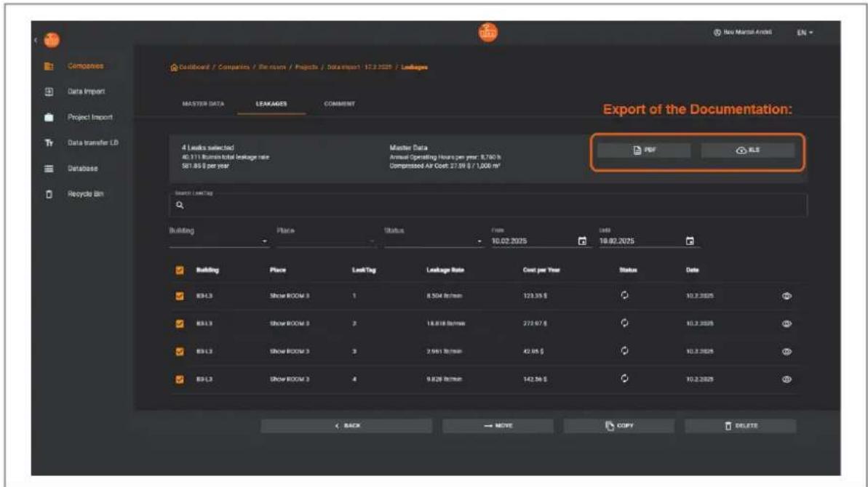
Task: Click the status icon for LeakTag 3
Action: point(624,351)
